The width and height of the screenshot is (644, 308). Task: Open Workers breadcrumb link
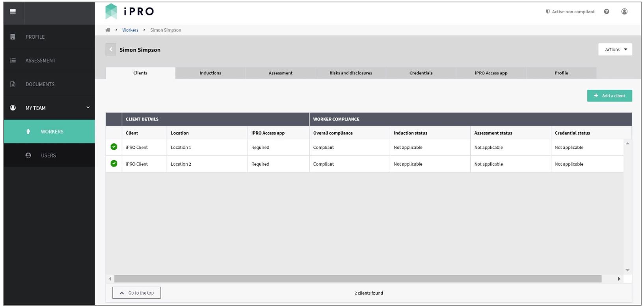click(130, 30)
